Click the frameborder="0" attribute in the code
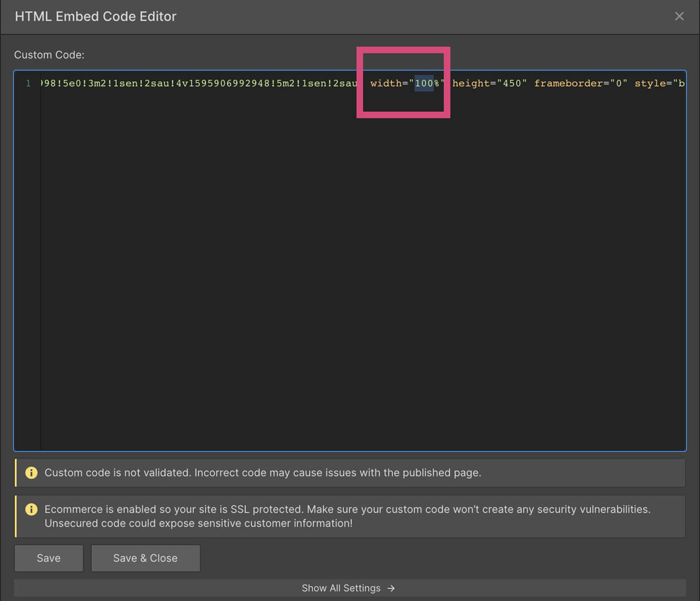700x601 pixels. pos(581,83)
